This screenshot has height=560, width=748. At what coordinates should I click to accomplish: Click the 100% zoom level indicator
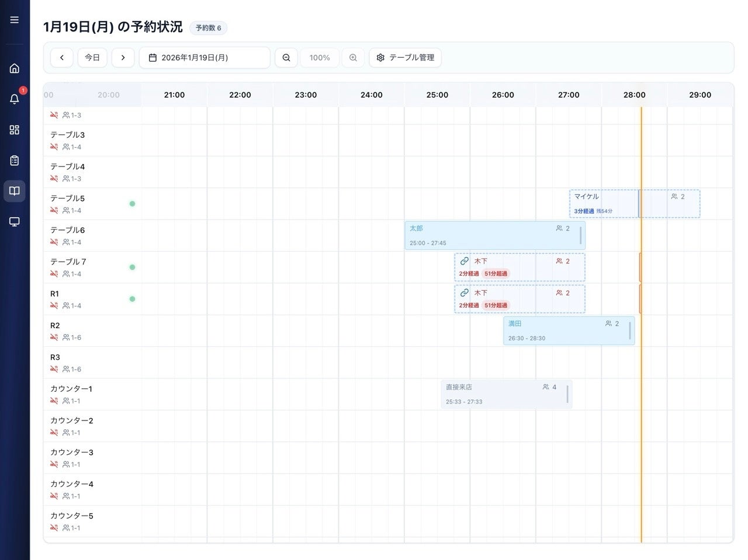(x=320, y=58)
